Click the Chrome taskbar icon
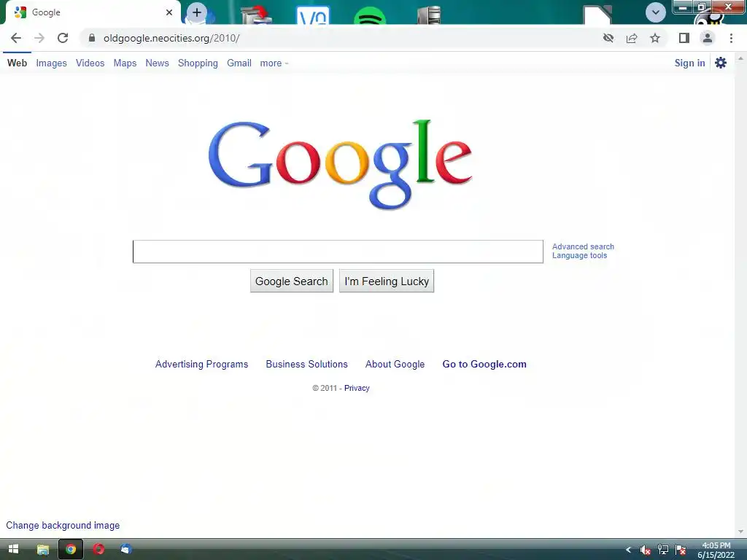 (71, 549)
